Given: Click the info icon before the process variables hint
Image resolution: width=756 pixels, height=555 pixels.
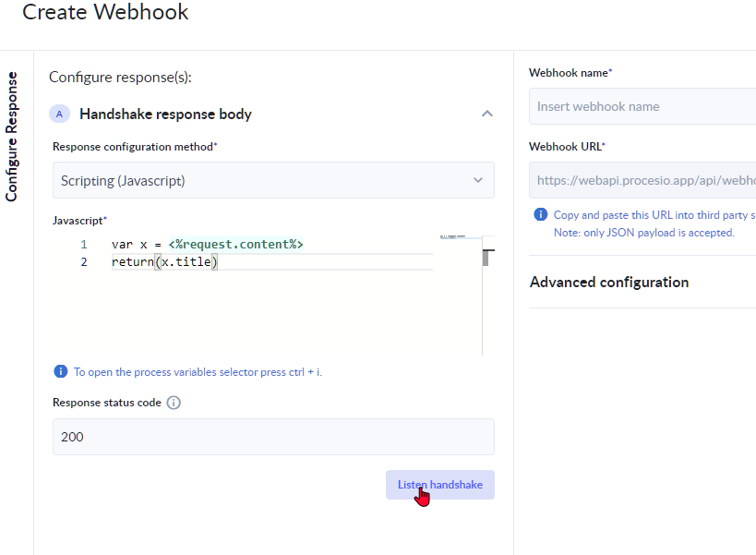Looking at the screenshot, I should tap(60, 370).
